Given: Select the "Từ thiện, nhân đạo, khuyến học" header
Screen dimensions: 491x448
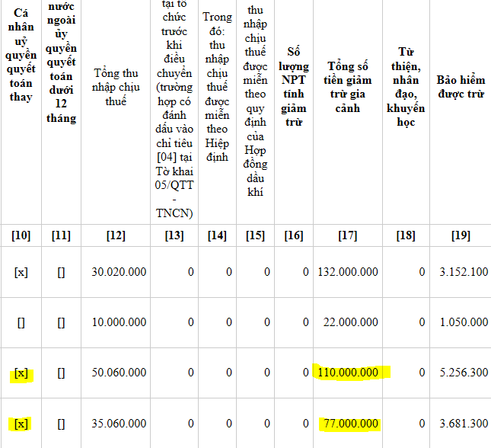Looking at the screenshot, I should 406,87.
